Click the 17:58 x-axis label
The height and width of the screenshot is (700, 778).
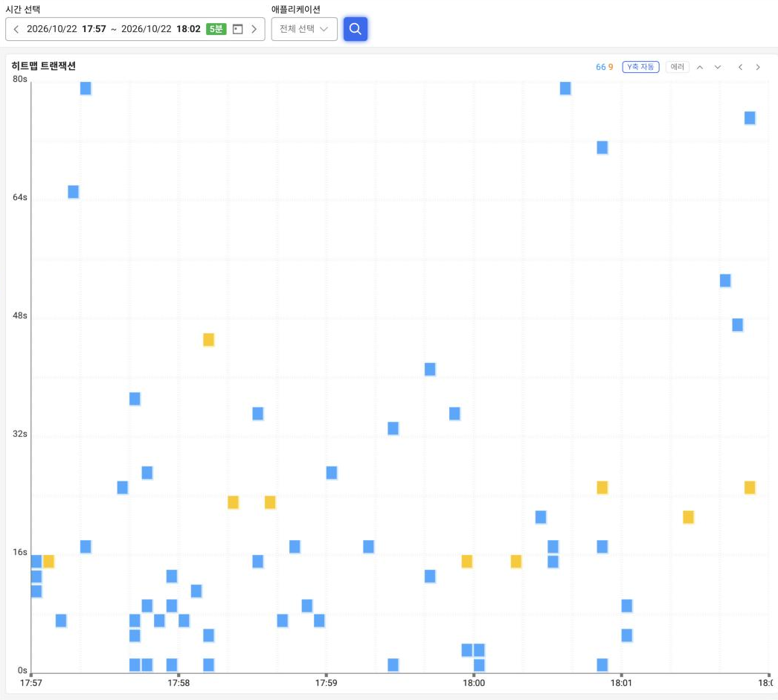tap(179, 683)
